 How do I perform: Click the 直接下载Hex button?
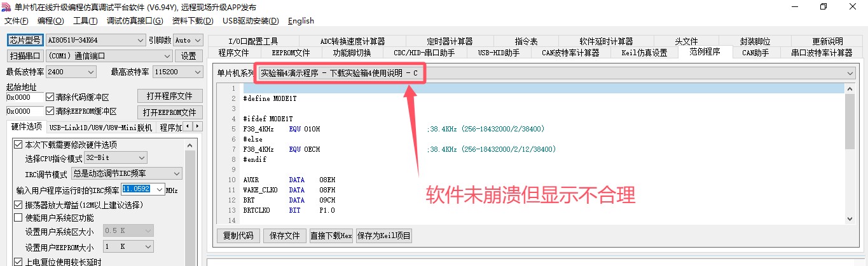330,236
